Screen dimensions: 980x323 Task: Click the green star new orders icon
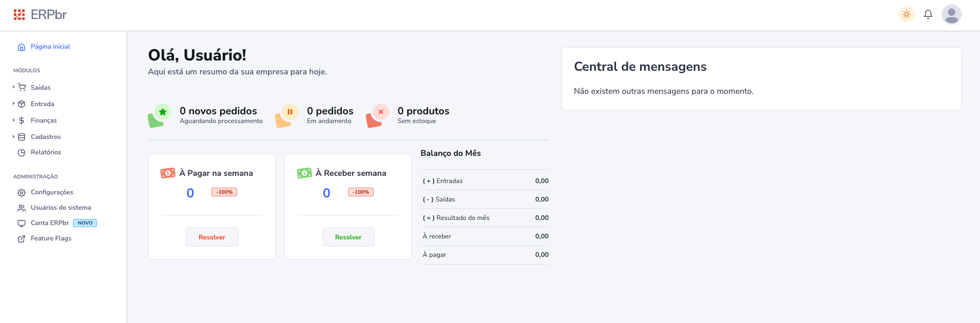(163, 112)
